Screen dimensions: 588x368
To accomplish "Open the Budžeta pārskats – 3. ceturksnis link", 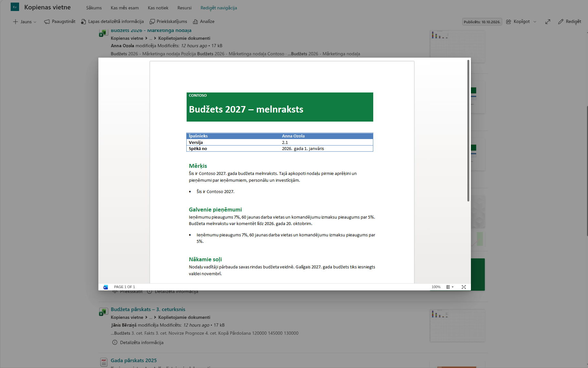I will point(148,309).
